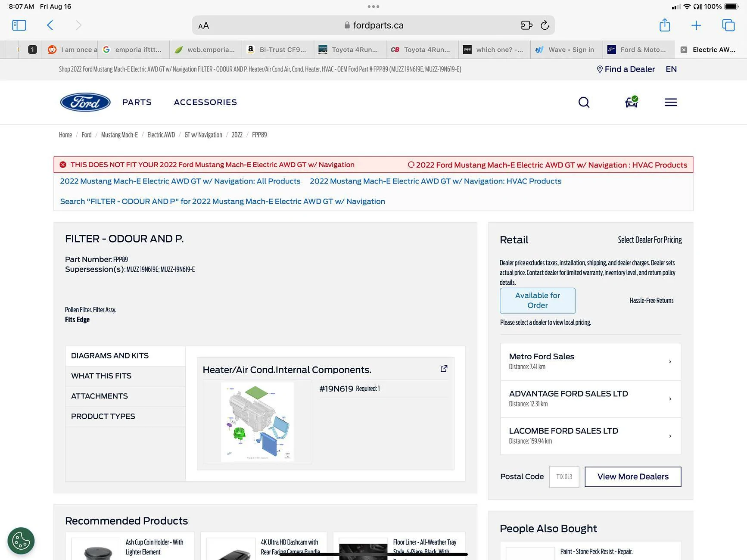Open the pinned tab numbered 1
Screen dimensions: 747x560
(x=32, y=50)
